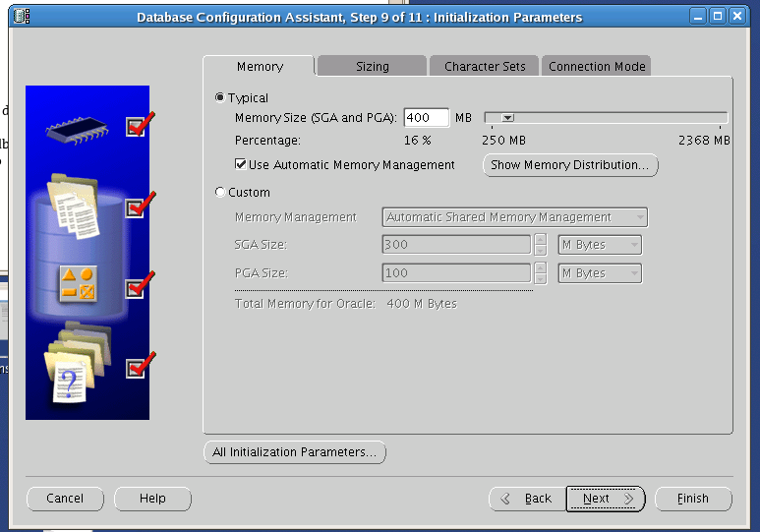Click the Finish button

click(x=693, y=499)
